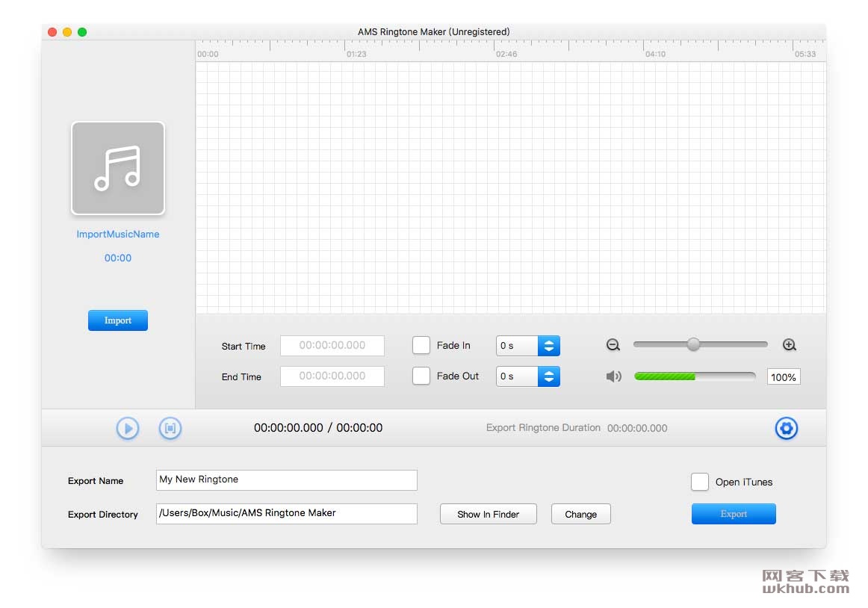Click the Export Ringtone Duration value
This screenshot has width=868, height=608.
pos(637,428)
